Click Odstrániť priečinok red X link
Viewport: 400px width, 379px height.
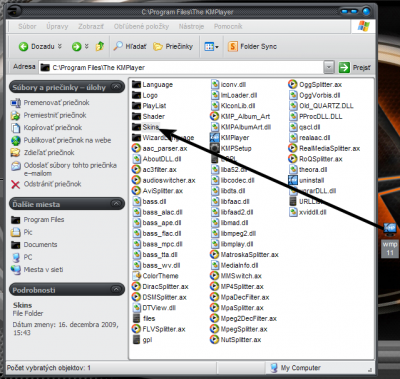(52, 184)
